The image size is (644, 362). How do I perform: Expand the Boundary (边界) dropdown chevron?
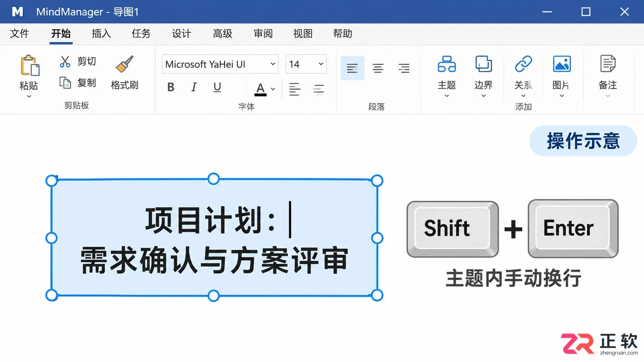tap(483, 96)
